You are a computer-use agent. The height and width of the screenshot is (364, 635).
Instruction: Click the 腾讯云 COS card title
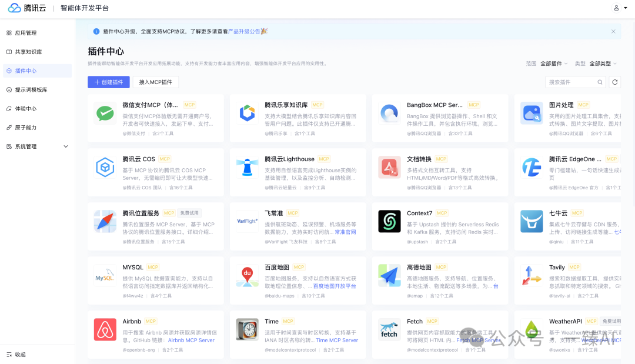pyautogui.click(x=139, y=159)
